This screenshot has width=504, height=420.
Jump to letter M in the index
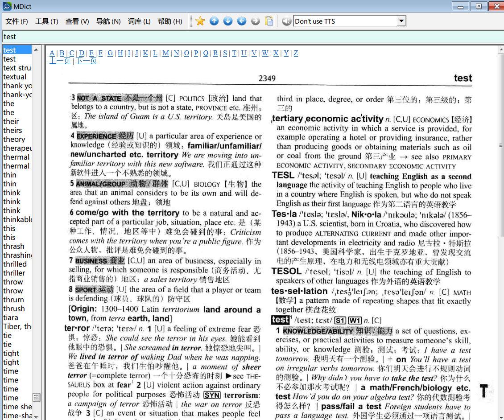(165, 53)
